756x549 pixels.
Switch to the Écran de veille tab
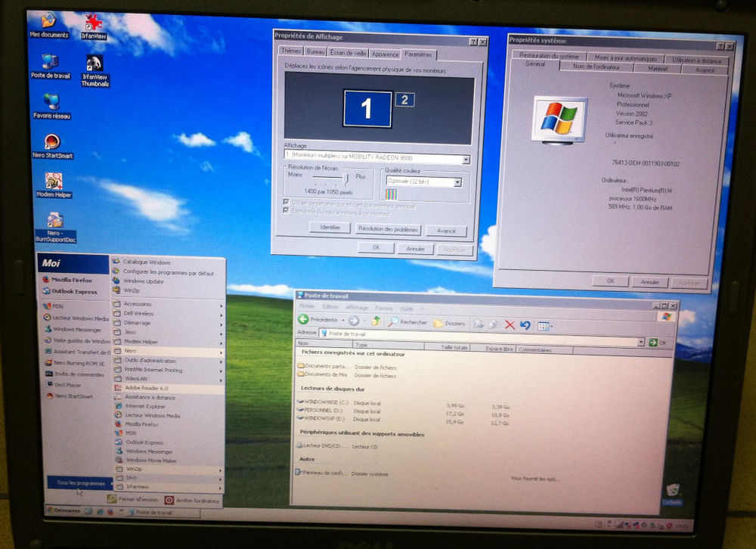(x=348, y=53)
